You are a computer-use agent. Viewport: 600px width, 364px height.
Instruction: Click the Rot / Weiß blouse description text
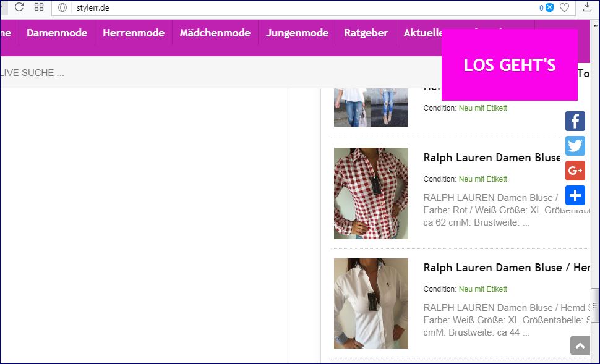[x=507, y=210]
